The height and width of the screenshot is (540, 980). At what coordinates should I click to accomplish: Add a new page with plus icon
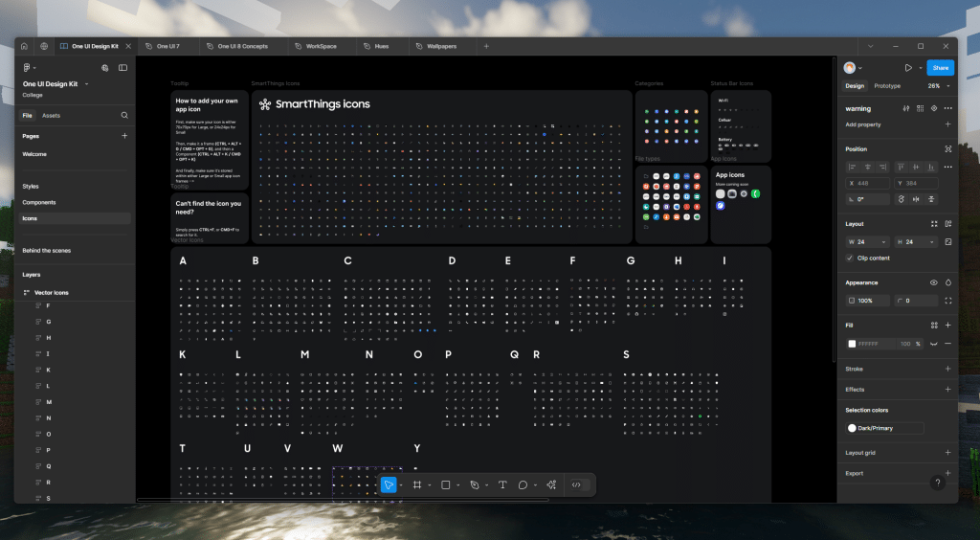pyautogui.click(x=124, y=136)
